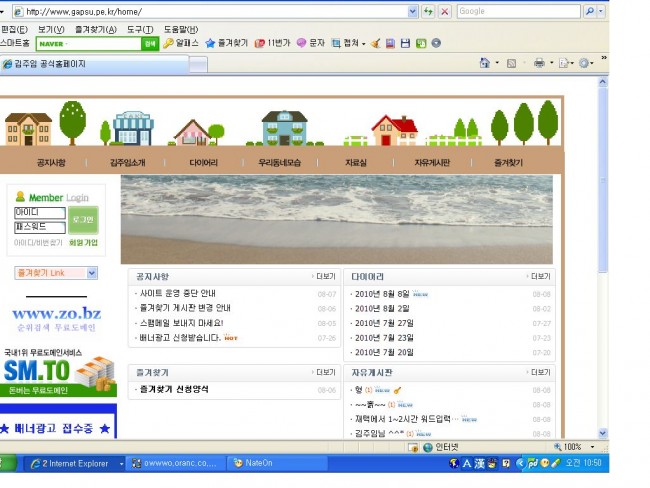Open the address bar URL history dropdown
Screen dimensions: 650x488
point(412,11)
